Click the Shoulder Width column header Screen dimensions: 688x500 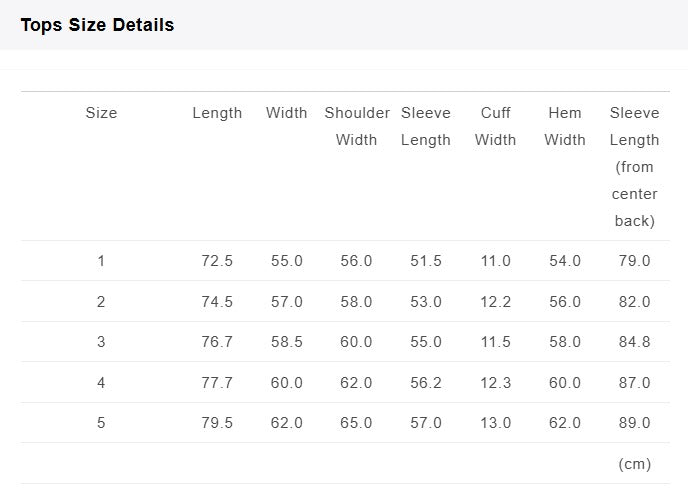(x=357, y=126)
